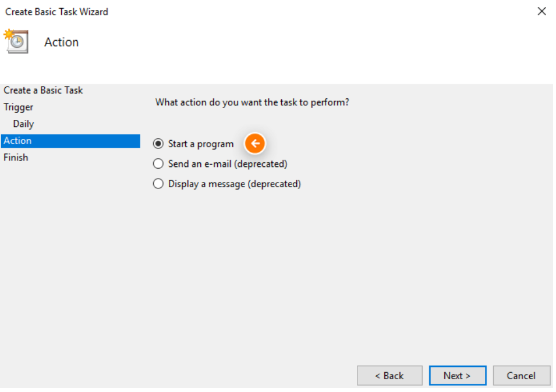556x392 pixels.
Task: Click the Create Basic Task Wizard title text
Action: pyautogui.click(x=56, y=12)
